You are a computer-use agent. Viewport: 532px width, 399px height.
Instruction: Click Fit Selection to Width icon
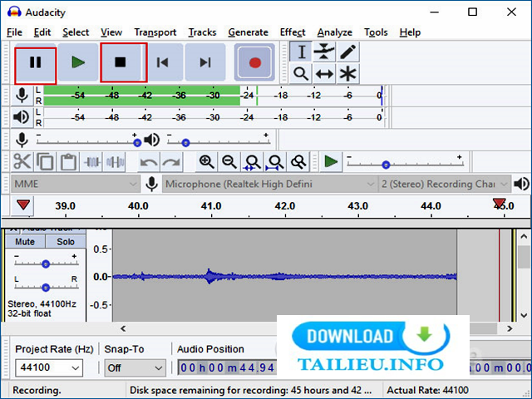point(253,162)
